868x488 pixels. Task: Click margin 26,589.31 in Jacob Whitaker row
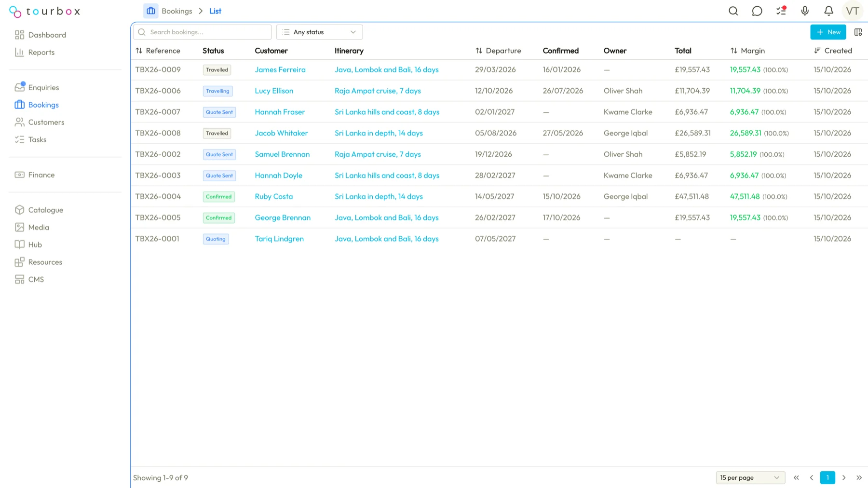(x=746, y=133)
